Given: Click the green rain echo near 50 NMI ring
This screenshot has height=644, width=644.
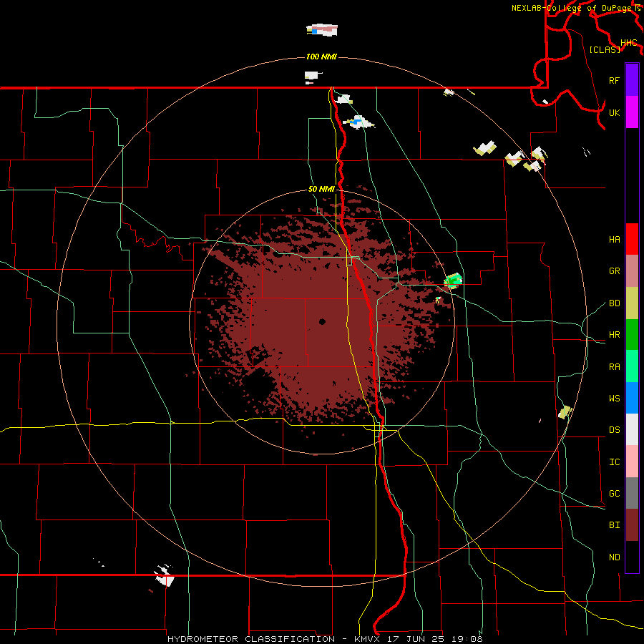Looking at the screenshot, I should click(454, 280).
